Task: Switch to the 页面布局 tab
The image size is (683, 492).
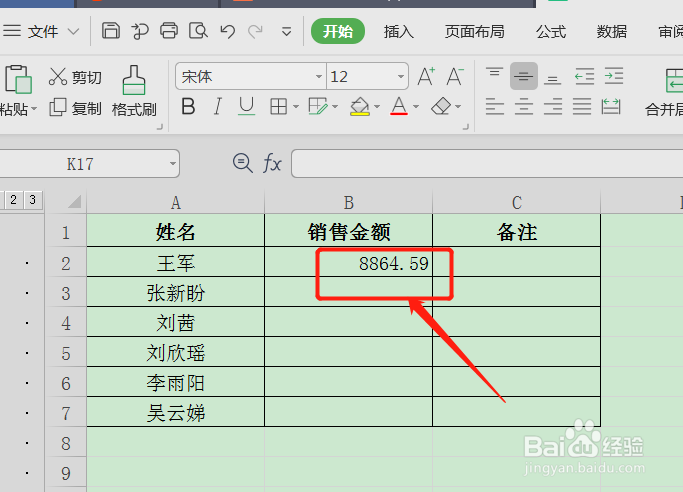Action: 474,31
